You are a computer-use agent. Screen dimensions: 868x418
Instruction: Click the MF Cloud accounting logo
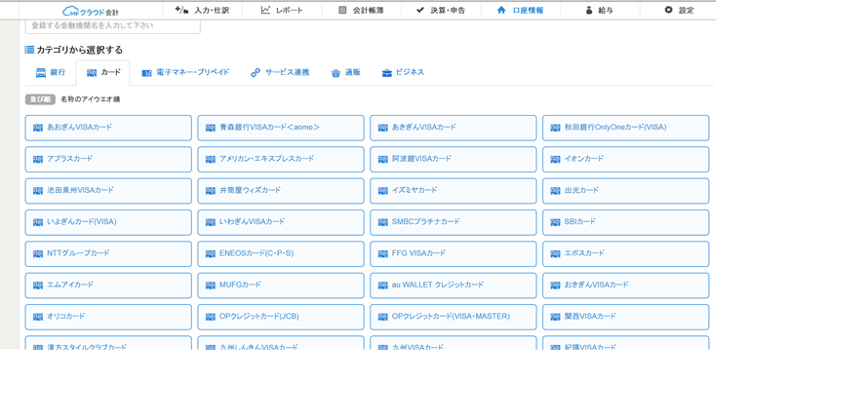tap(91, 11)
